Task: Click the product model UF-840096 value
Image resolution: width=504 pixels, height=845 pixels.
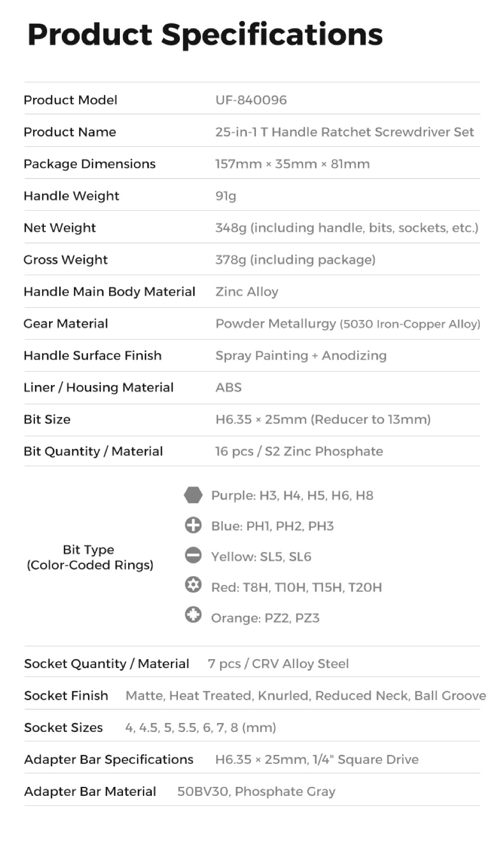Action: 251,100
